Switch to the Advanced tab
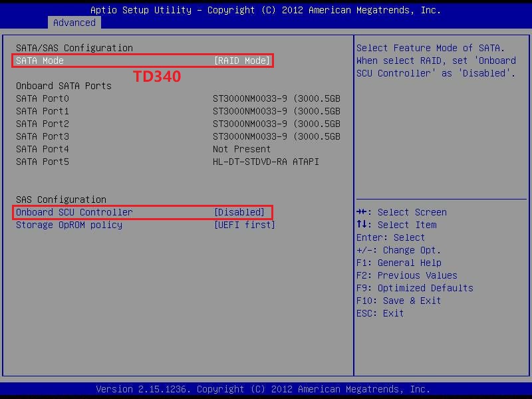Viewport: 532px width, 399px height. click(74, 23)
